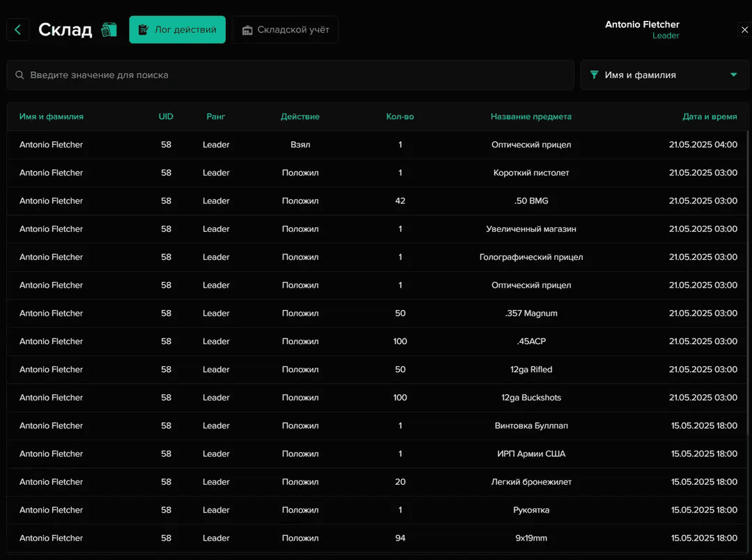Sort by the Ранг column header
Image resolution: width=752 pixels, height=560 pixels.
pyautogui.click(x=216, y=116)
